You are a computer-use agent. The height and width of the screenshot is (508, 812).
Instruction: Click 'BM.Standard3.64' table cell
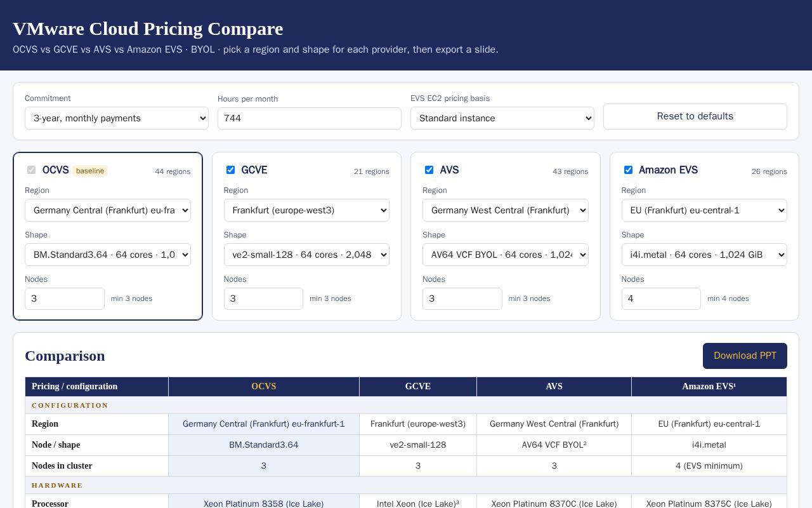264,445
